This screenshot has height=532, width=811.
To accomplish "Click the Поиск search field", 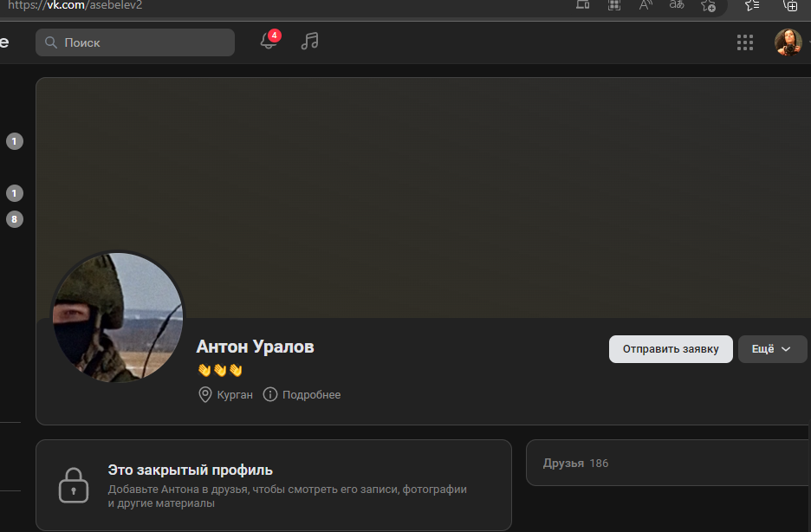I will tap(135, 42).
